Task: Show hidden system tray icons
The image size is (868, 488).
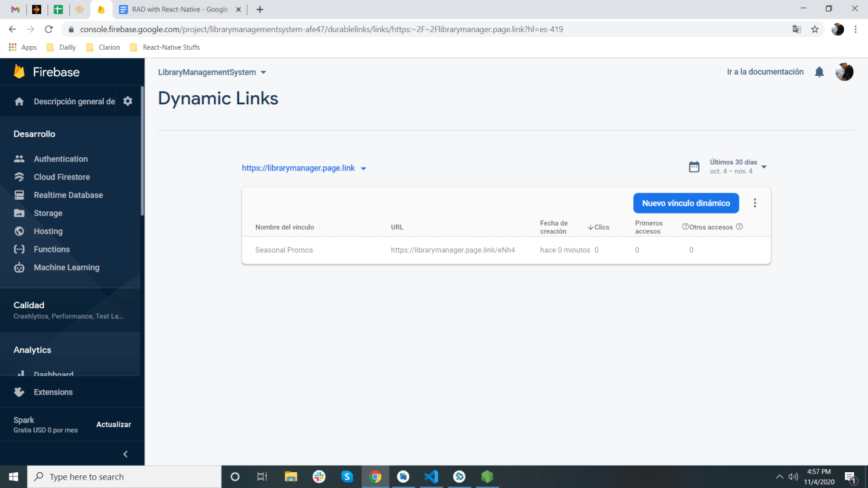Action: tap(780, 477)
